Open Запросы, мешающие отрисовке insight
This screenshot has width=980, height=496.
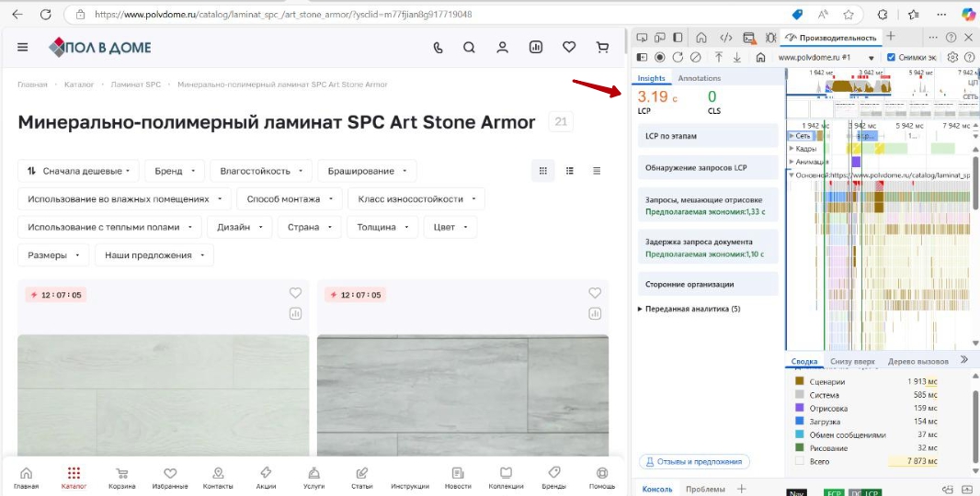click(x=708, y=206)
